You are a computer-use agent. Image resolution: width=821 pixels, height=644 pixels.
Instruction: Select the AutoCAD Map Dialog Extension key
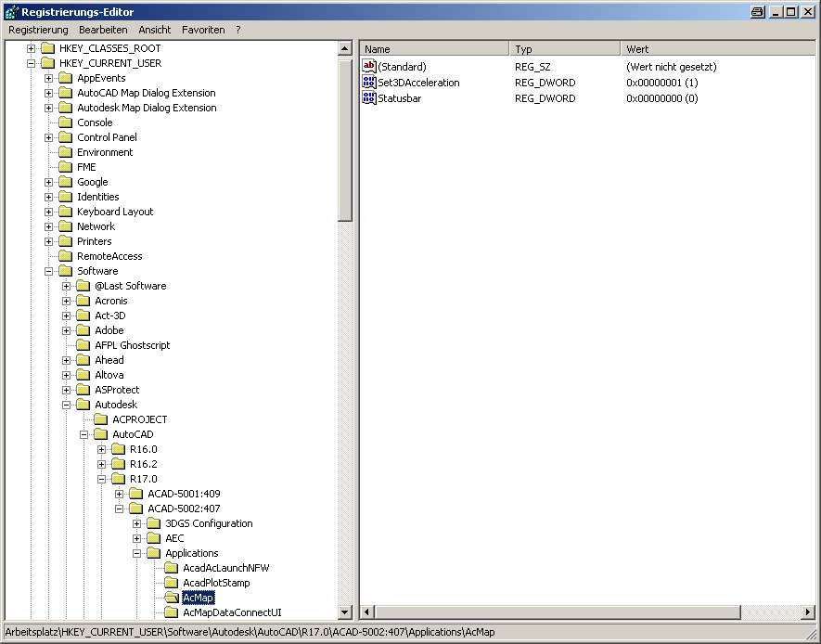[x=147, y=93]
